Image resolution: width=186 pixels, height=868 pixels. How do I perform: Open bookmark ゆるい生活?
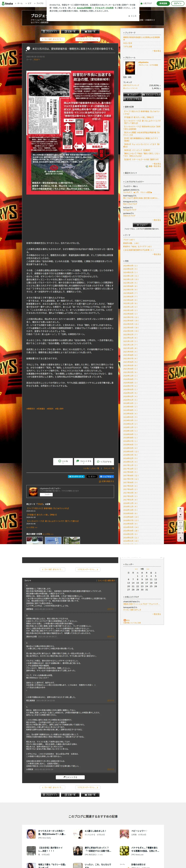pyautogui.click(x=128, y=43)
